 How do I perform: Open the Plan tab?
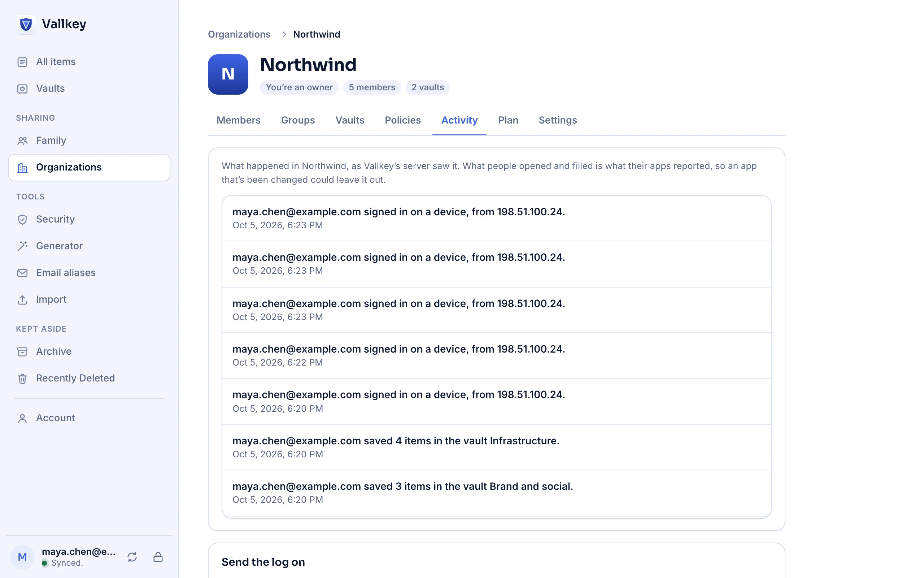pos(508,120)
